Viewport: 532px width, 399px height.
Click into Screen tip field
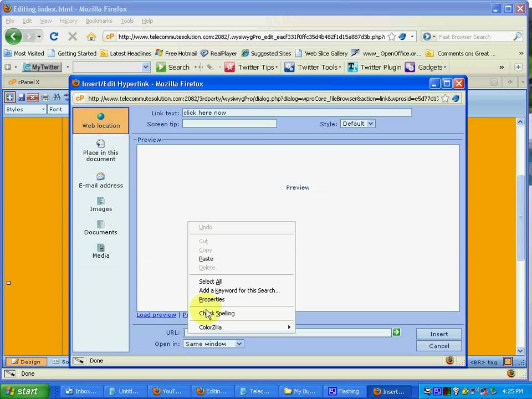click(229, 124)
